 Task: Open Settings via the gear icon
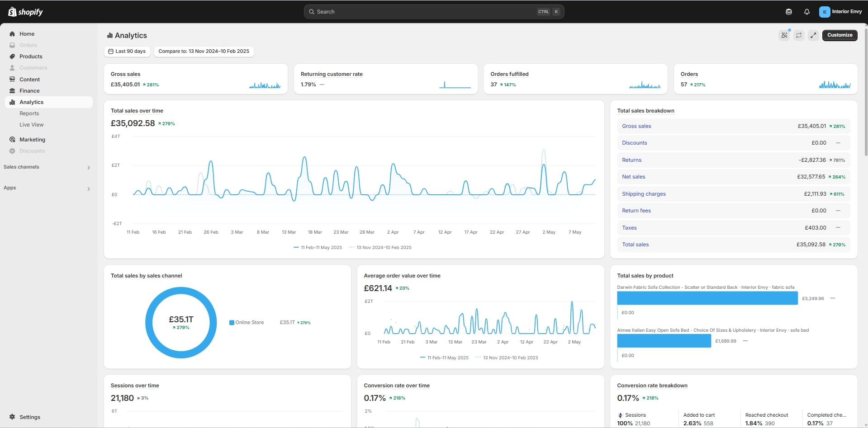(x=12, y=417)
